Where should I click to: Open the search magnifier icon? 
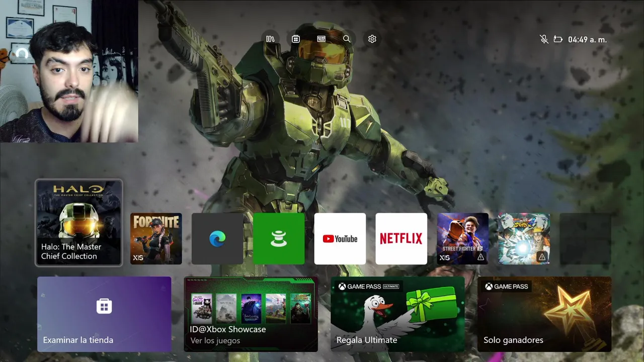click(347, 39)
